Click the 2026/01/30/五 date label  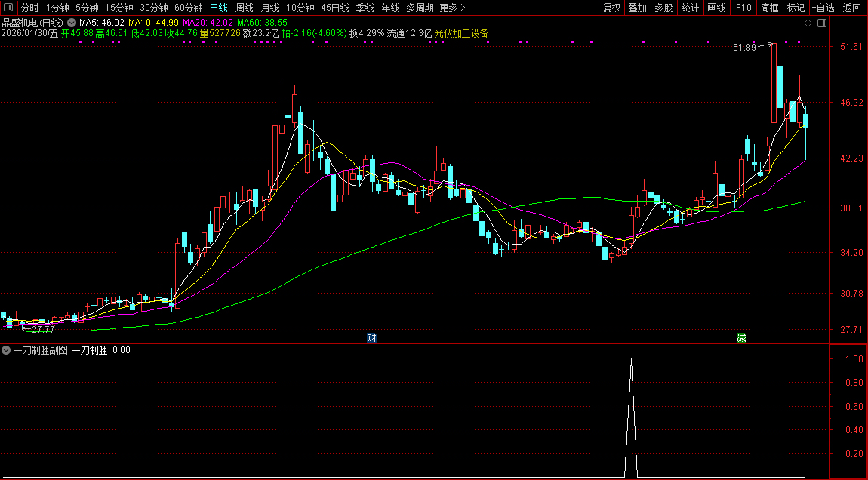pos(30,33)
